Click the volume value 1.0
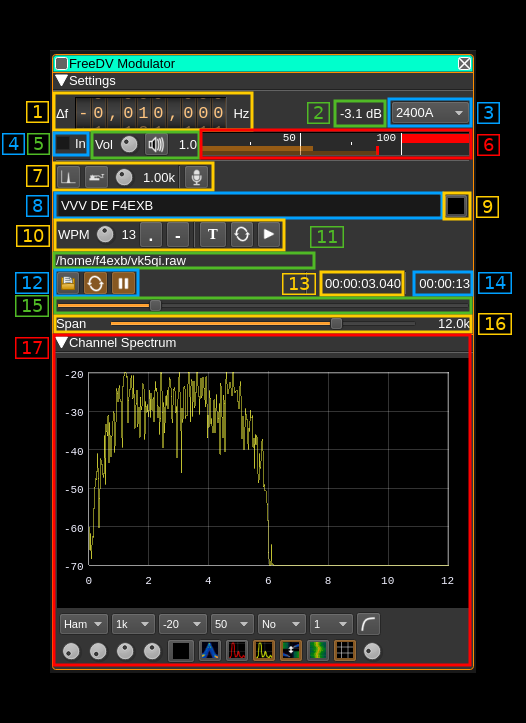 tap(188, 145)
